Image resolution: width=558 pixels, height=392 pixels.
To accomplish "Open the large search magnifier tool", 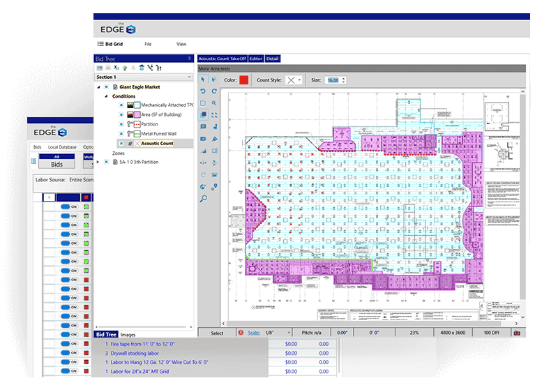I will (203, 199).
